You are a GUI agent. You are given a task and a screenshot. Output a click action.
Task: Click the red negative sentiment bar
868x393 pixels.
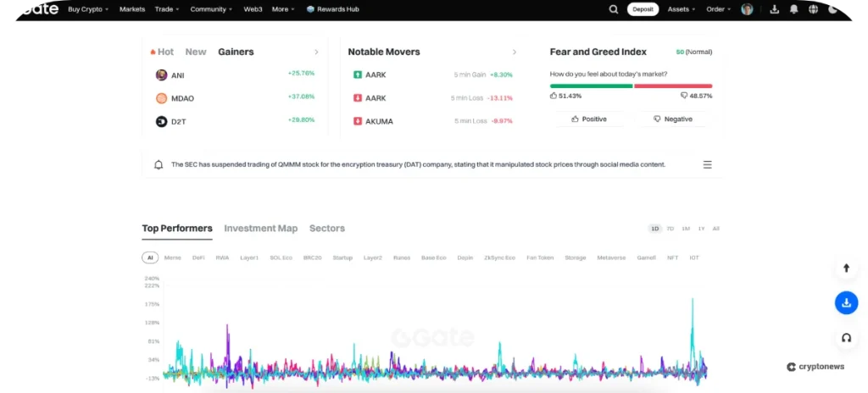pos(673,86)
